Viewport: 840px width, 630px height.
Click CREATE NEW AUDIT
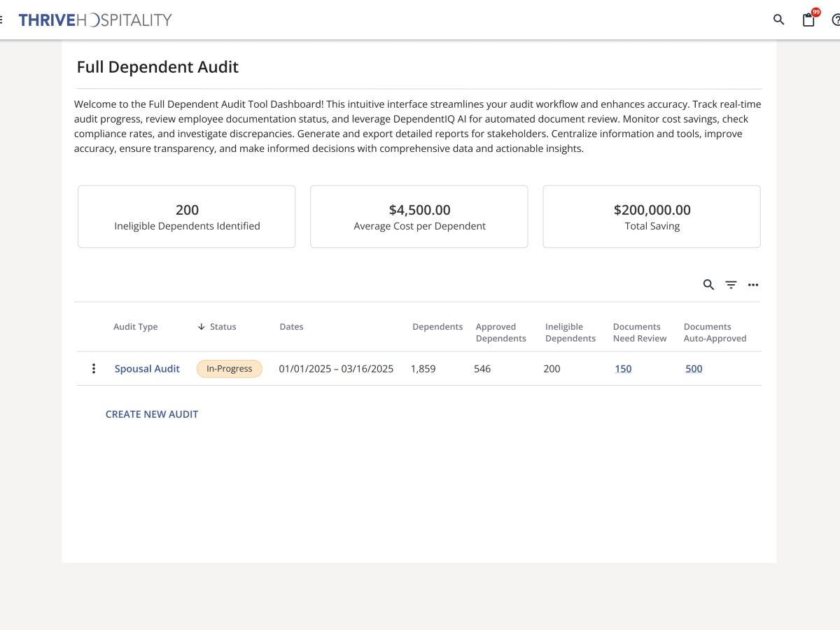pos(152,414)
